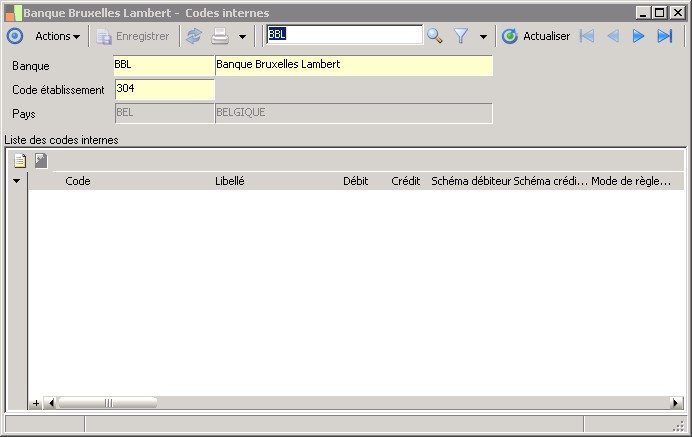Screen dimensions: 692x437
Task: Go to the last record arrow
Action: (665, 36)
